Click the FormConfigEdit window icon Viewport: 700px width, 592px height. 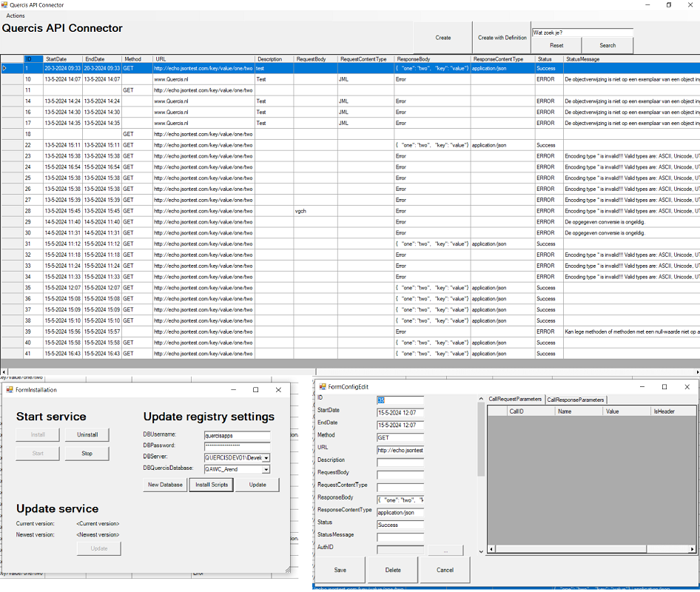click(x=323, y=386)
